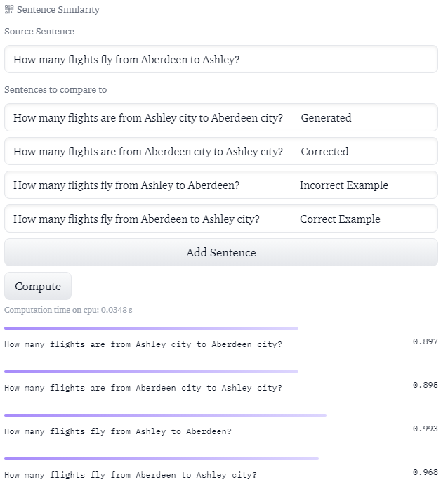Click the similarity bar for score 0.897
This screenshot has width=448, height=489.
(x=151, y=328)
